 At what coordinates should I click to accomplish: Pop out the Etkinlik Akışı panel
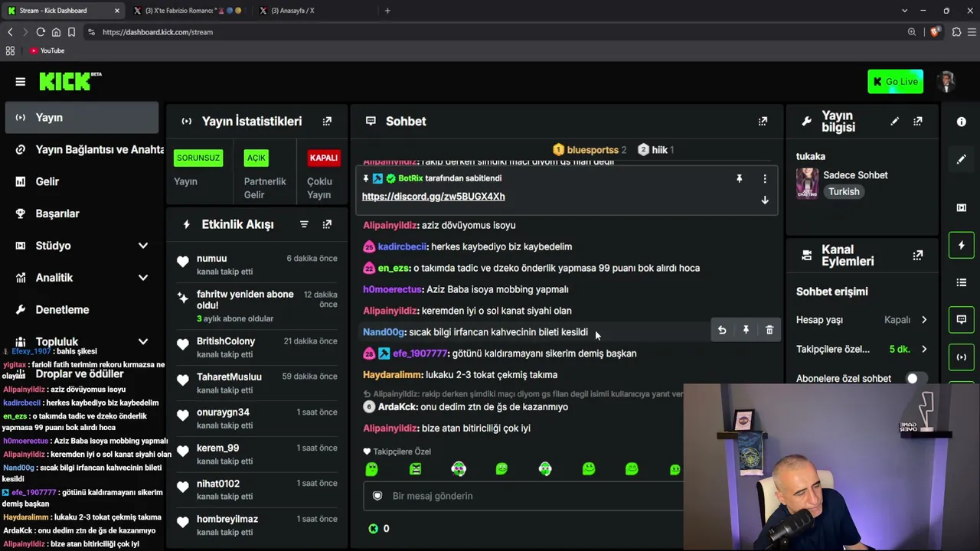[327, 224]
